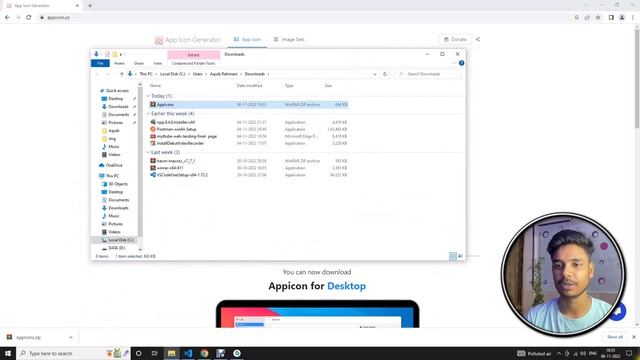The image size is (640, 360).
Task: Open pinned Documents under Quick access
Action: point(118,115)
